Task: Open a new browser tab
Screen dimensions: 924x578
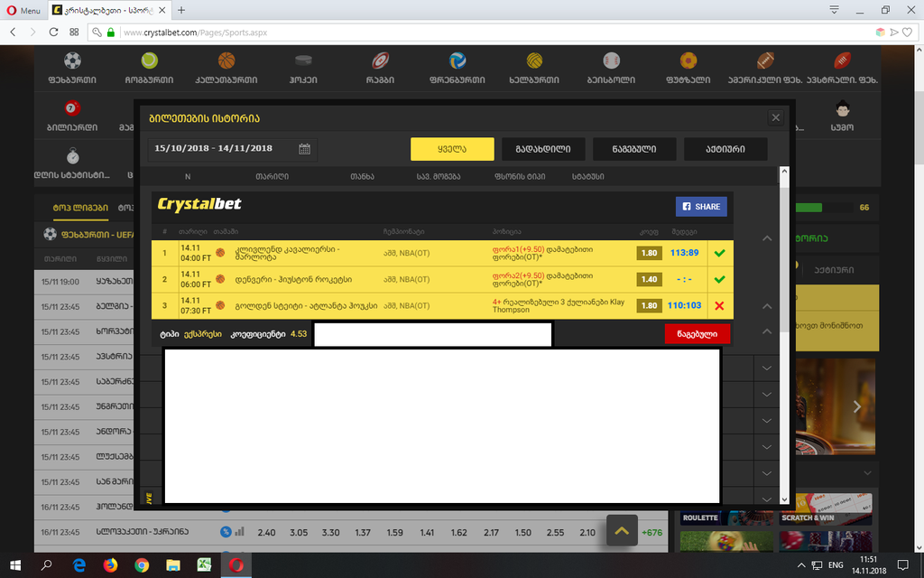Action: coord(181,10)
